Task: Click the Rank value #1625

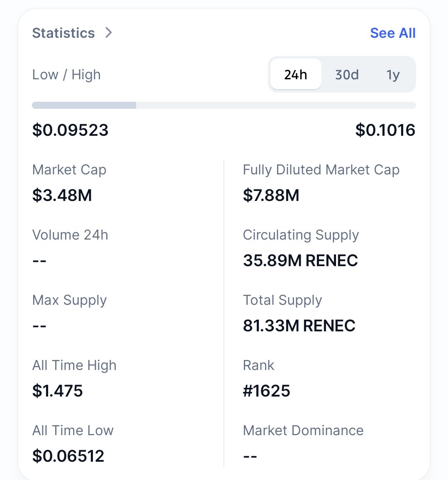Action: tap(266, 391)
